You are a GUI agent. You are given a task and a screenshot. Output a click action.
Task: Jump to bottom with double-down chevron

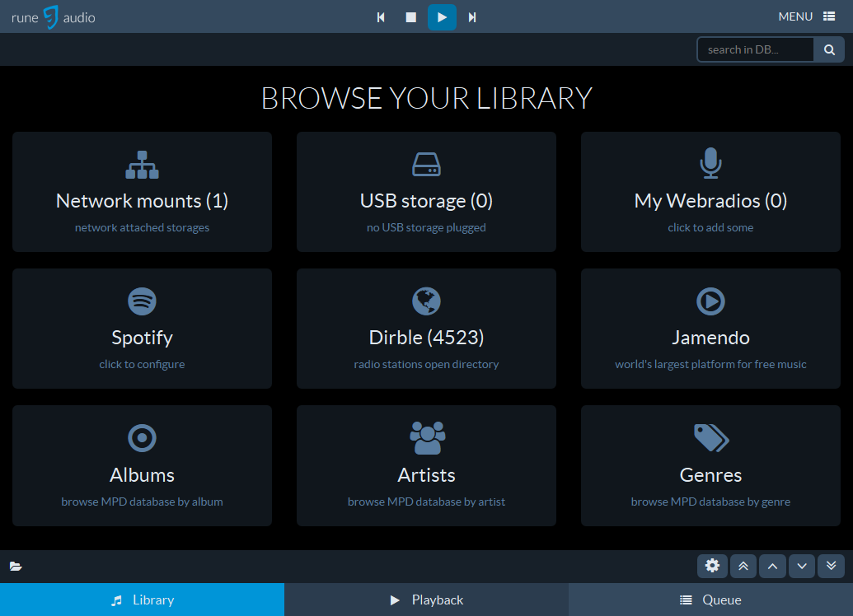832,566
